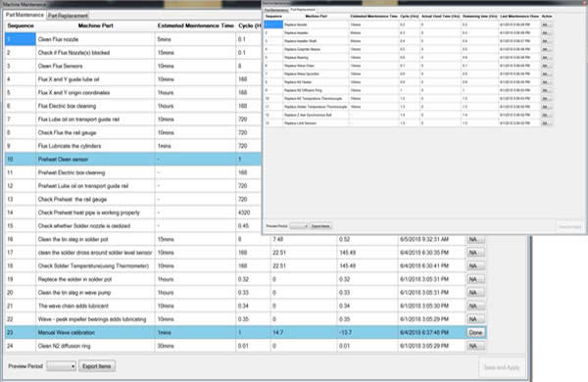Click the Done button for Manual Wave calibration
Image resolution: width=588 pixels, height=382 pixels.
click(x=475, y=332)
